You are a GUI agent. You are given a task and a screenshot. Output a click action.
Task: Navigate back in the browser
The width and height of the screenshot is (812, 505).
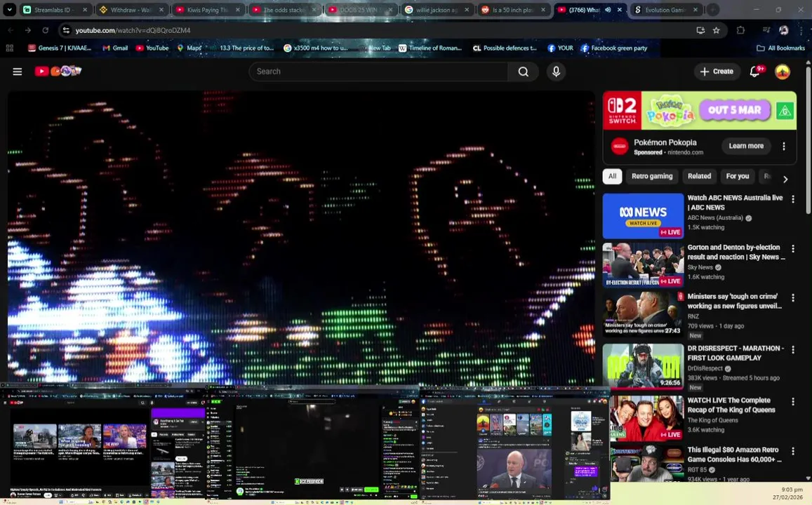tap(11, 31)
